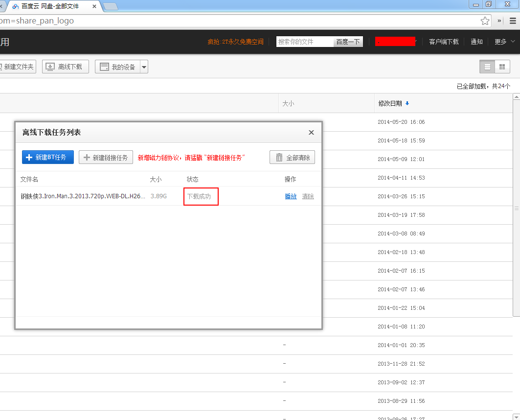The image size is (520, 420).
Task: Switch to list view mode icon
Action: [487, 67]
